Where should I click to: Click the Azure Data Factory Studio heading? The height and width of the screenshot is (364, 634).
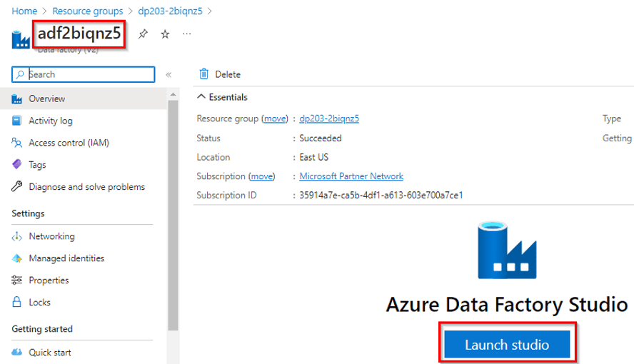click(x=507, y=305)
